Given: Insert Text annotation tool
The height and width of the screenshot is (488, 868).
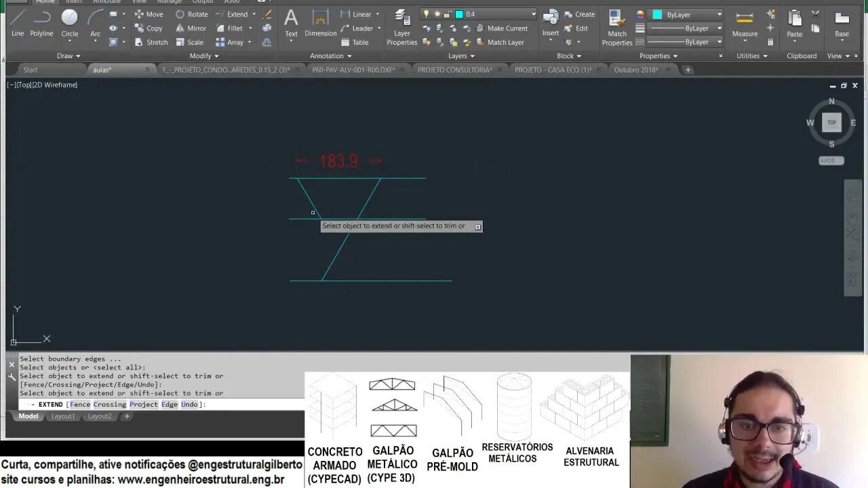Looking at the screenshot, I should coord(291,22).
